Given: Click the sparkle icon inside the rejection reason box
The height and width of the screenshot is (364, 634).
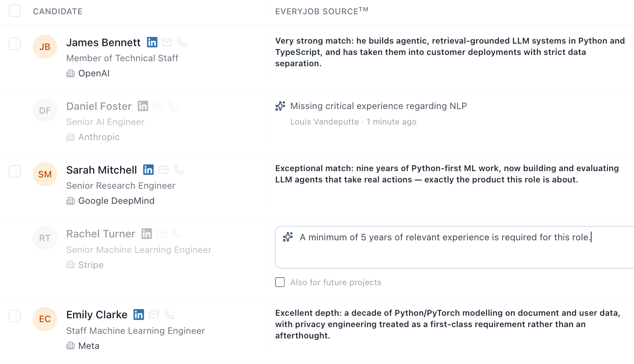Looking at the screenshot, I should point(288,237).
